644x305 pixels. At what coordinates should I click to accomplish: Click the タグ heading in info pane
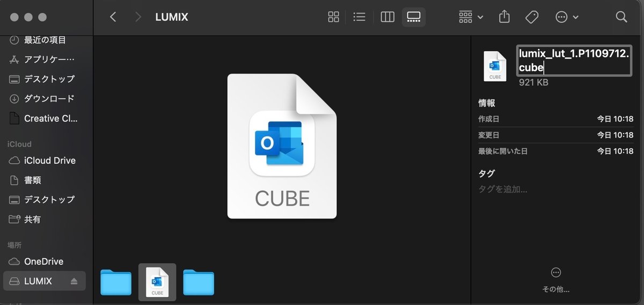pos(487,173)
